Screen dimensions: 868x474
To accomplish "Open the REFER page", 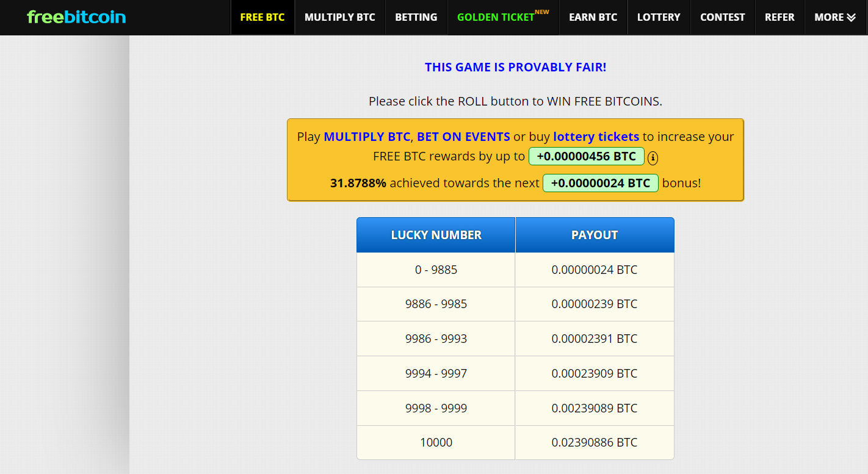I will [x=779, y=17].
